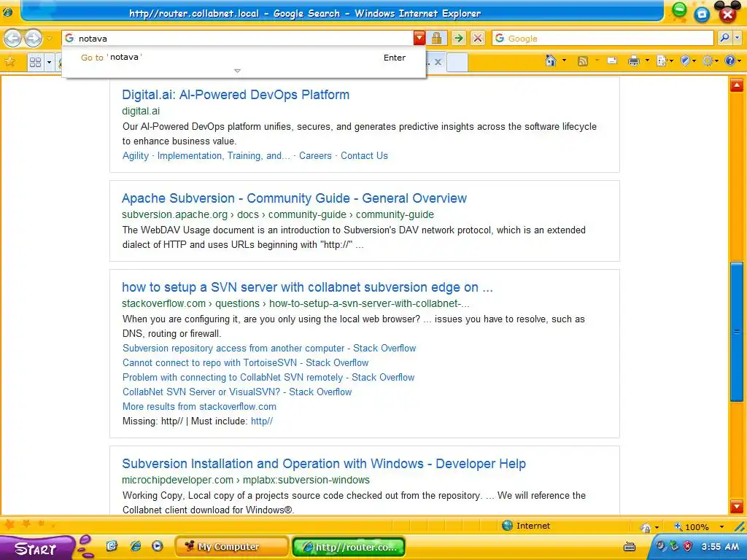Switch to My Computer taskbar button
The height and width of the screenshot is (560, 747).
(231, 547)
